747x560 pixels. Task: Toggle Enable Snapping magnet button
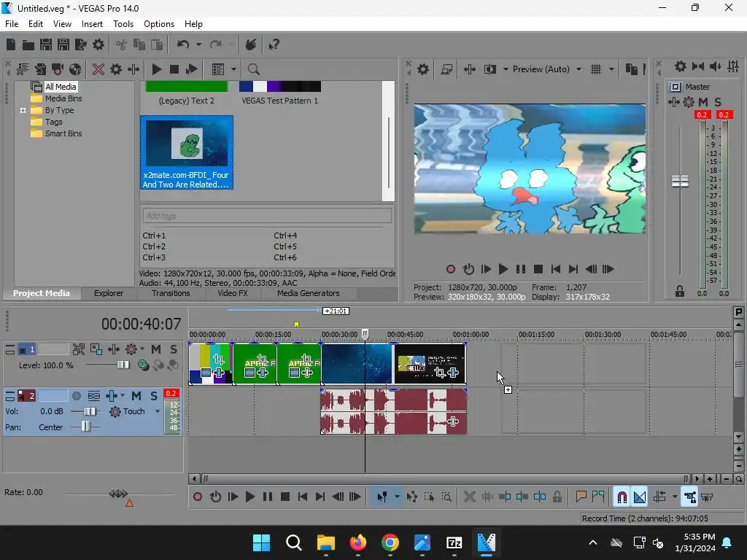tap(622, 497)
